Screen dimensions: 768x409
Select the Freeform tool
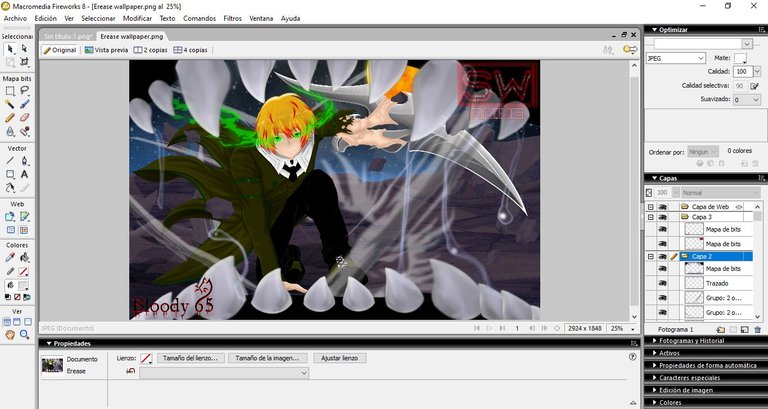(x=10, y=188)
